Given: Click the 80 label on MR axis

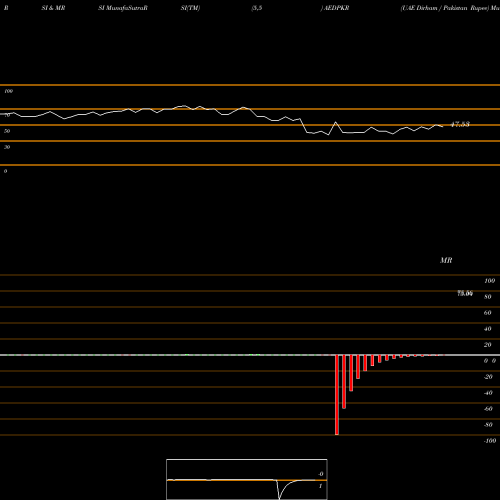Looking at the screenshot, I should pyautogui.click(x=488, y=297).
